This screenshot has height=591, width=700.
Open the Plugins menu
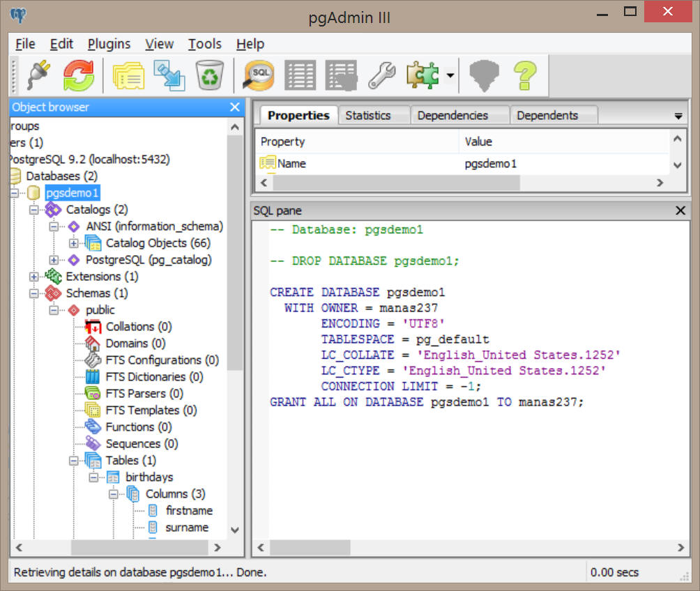[x=109, y=44]
